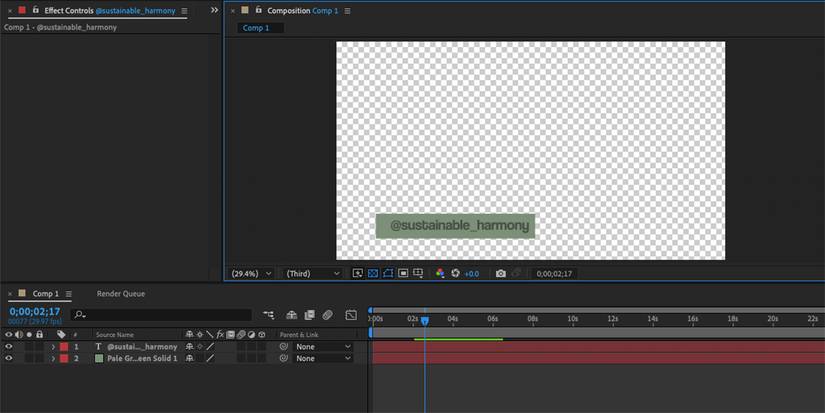The height and width of the screenshot is (413, 825).
Task: Open grid and guide options icon
Action: (x=418, y=274)
